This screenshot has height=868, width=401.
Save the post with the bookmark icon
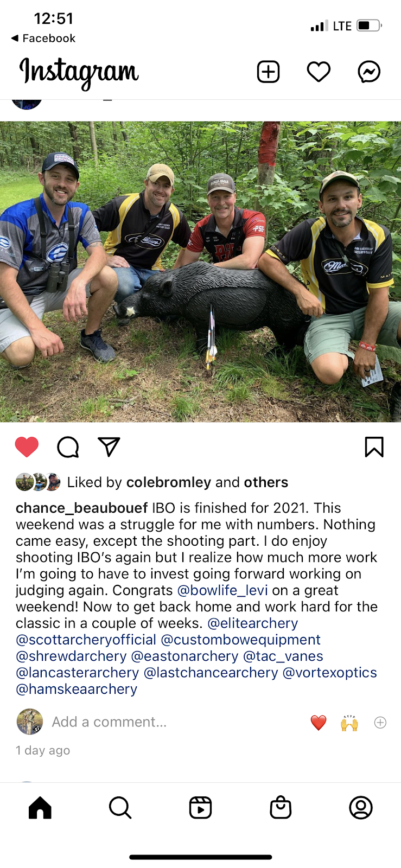click(x=374, y=447)
